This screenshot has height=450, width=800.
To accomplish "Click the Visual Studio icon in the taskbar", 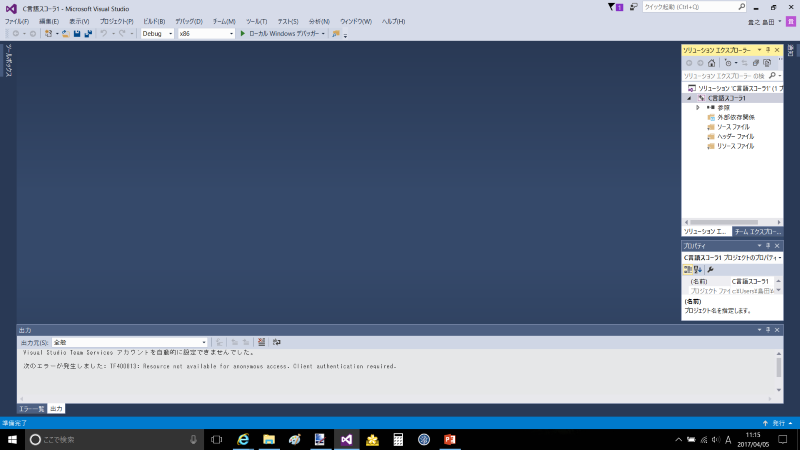I will (346, 439).
